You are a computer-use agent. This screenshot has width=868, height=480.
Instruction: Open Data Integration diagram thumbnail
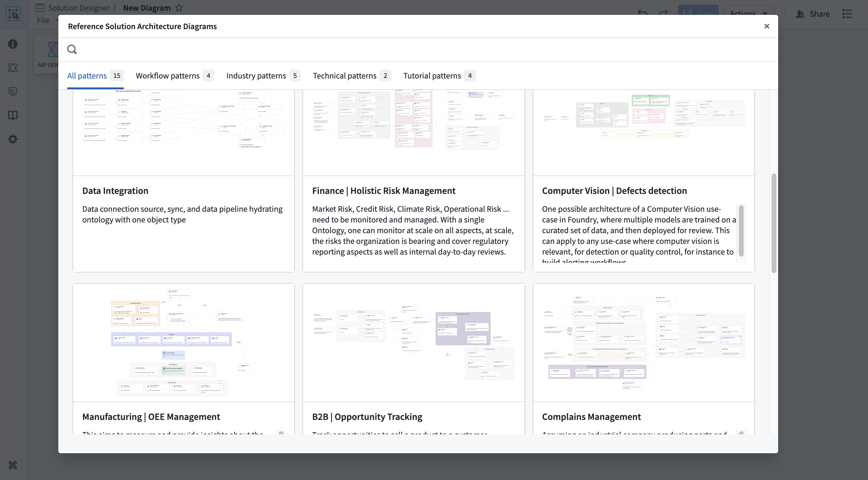(x=184, y=132)
